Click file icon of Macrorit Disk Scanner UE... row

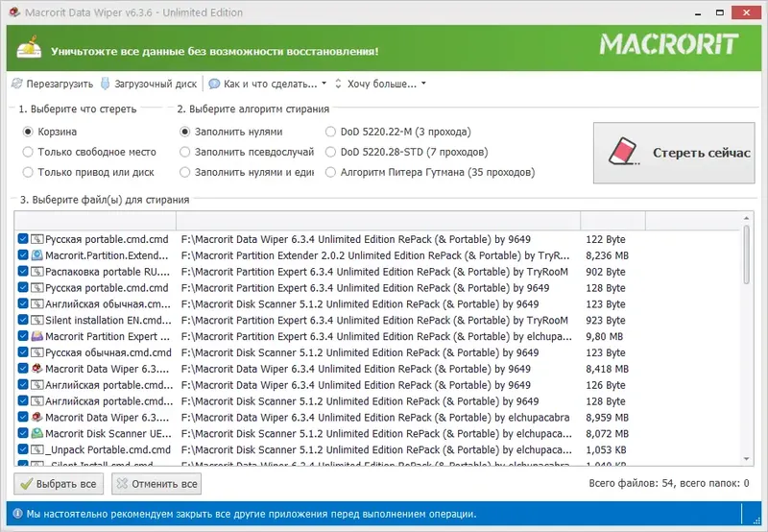[x=37, y=433]
